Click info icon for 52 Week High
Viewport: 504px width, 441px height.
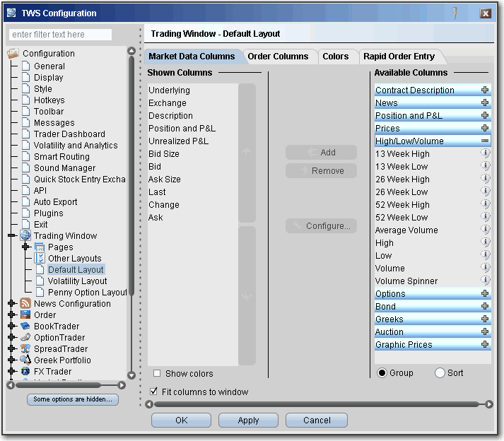point(485,204)
